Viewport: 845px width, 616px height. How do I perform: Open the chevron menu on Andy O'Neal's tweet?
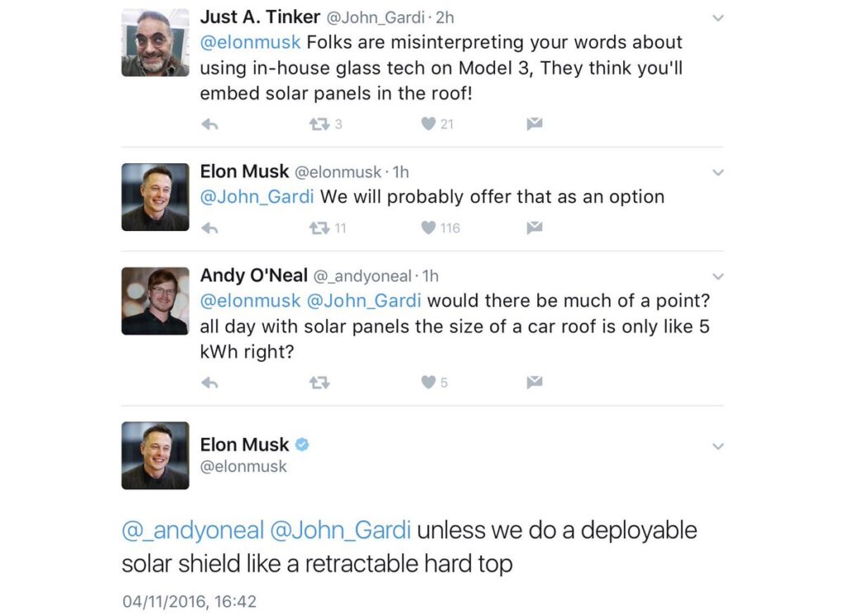pyautogui.click(x=717, y=276)
